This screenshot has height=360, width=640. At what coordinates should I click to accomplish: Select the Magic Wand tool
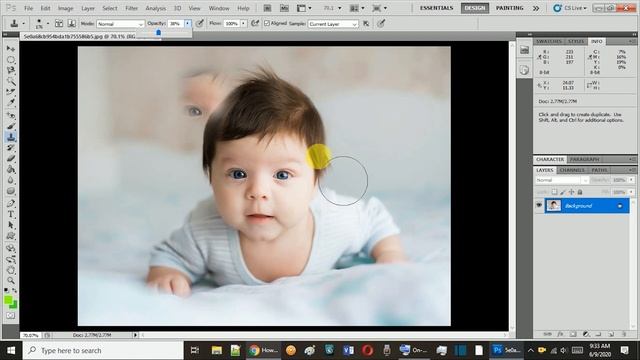[11, 82]
